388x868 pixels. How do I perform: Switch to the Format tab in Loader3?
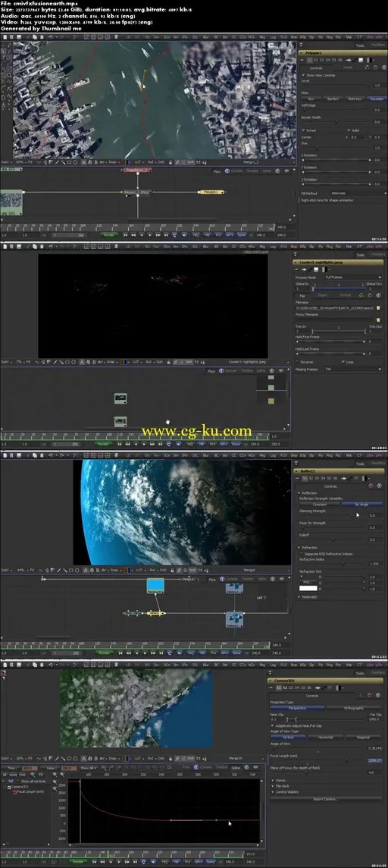(x=345, y=295)
